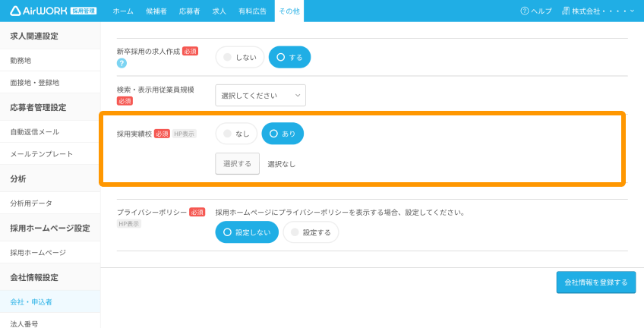Click the AirWORK logo

coord(53,11)
